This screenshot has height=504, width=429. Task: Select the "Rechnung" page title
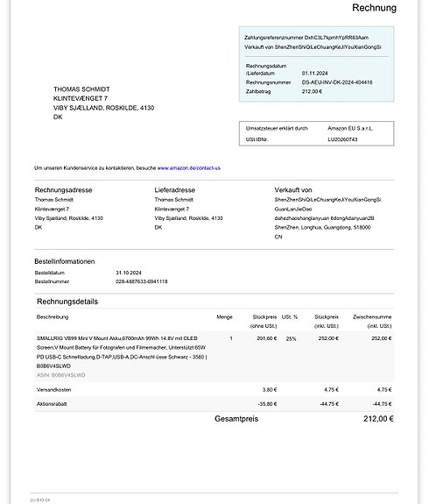point(374,8)
